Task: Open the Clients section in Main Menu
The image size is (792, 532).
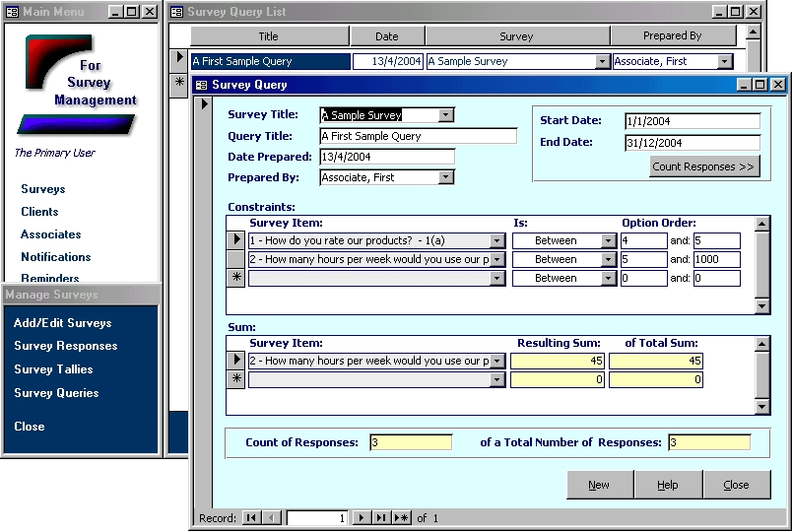Action: (x=39, y=212)
